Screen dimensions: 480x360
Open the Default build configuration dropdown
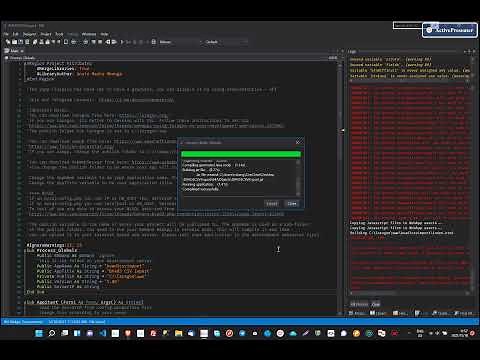[x=226, y=42]
